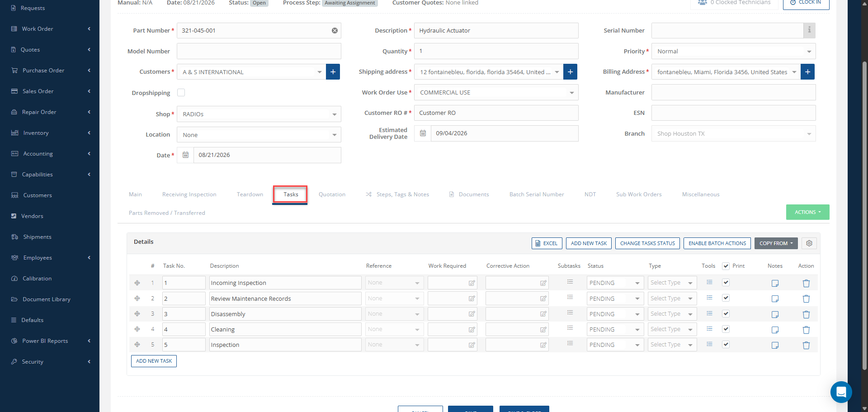Viewport: 868px width, 412px height.
Task: Select type for Disassembly task
Action: click(x=672, y=314)
